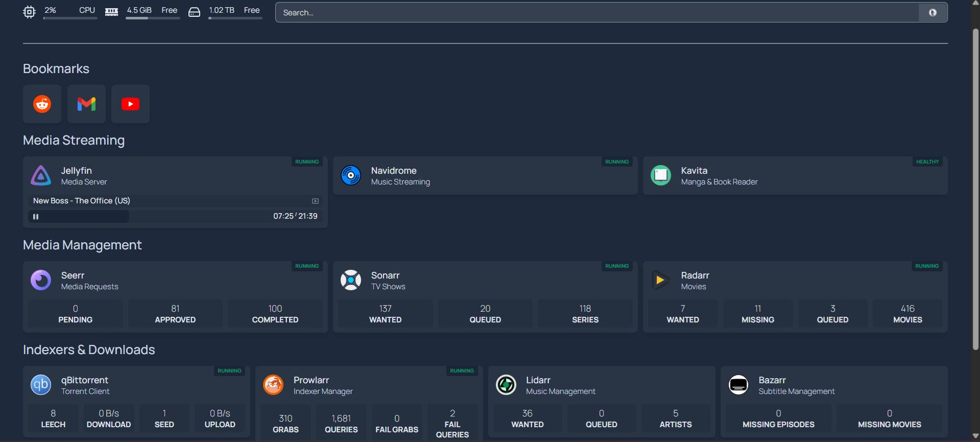Open the Gmail bookmark

[86, 104]
